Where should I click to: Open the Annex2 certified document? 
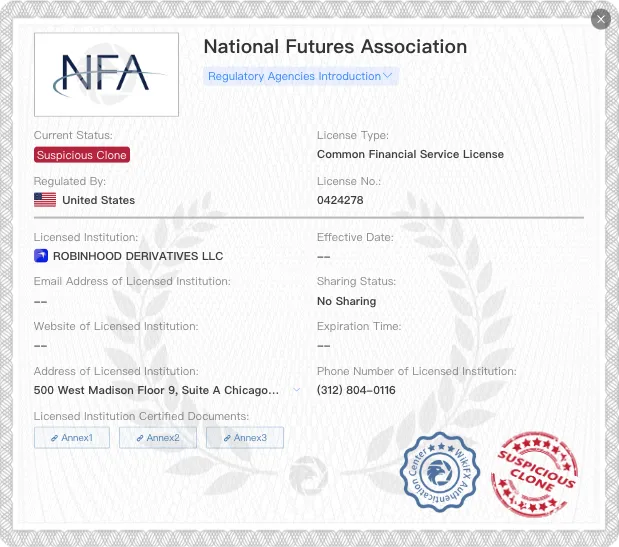[x=158, y=438]
